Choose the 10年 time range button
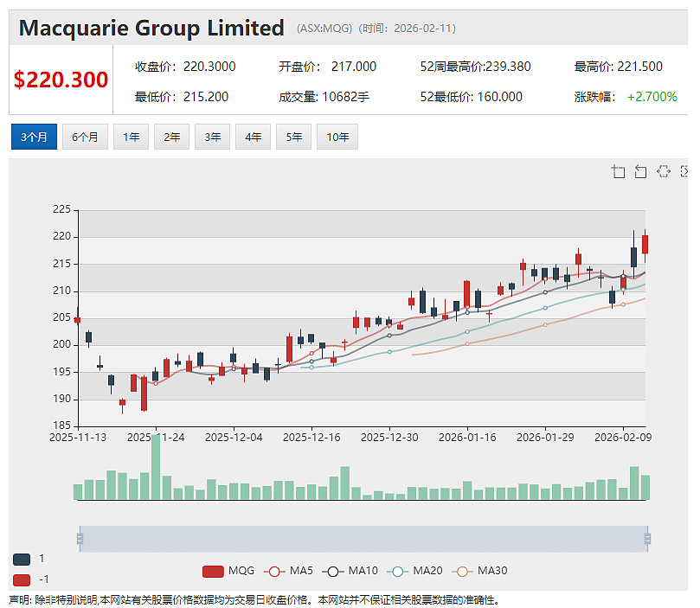This screenshot has width=700, height=608. click(337, 137)
